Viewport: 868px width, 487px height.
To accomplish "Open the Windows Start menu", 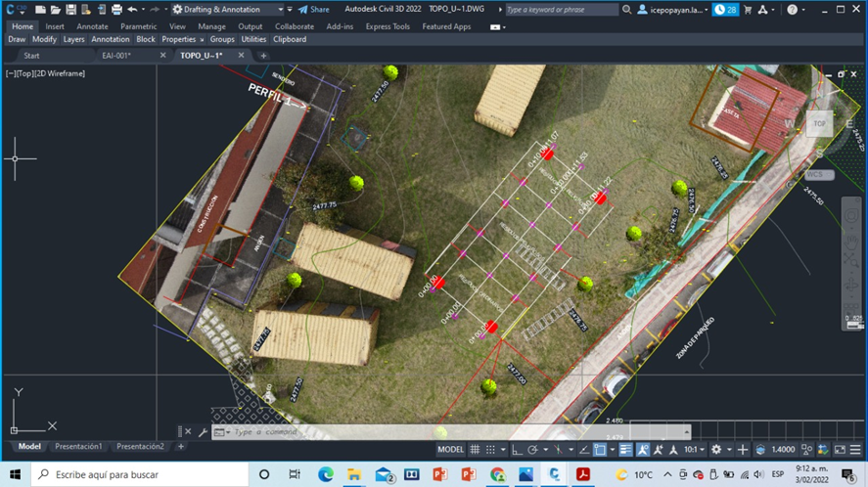I will 15,474.
